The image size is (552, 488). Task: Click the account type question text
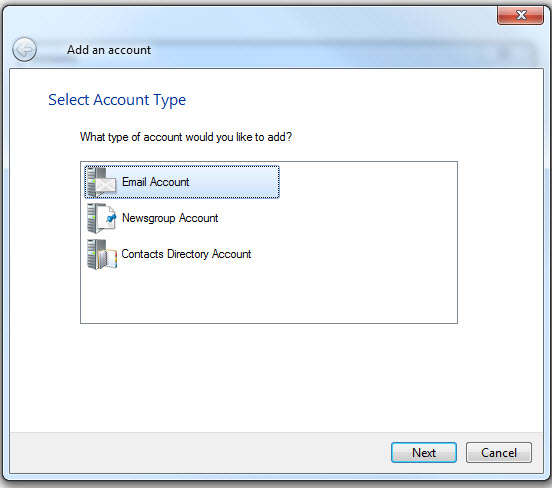pos(186,137)
